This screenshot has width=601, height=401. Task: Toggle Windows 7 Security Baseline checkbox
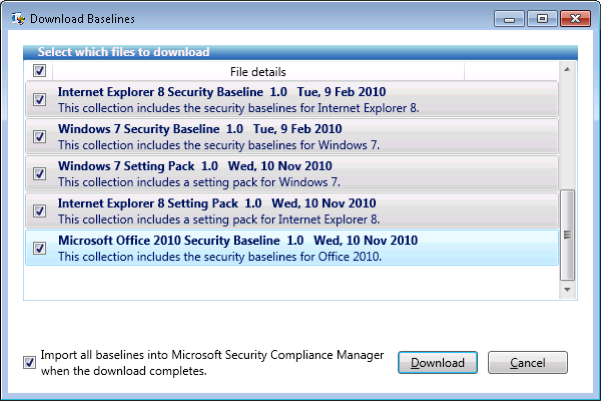pyautogui.click(x=39, y=136)
